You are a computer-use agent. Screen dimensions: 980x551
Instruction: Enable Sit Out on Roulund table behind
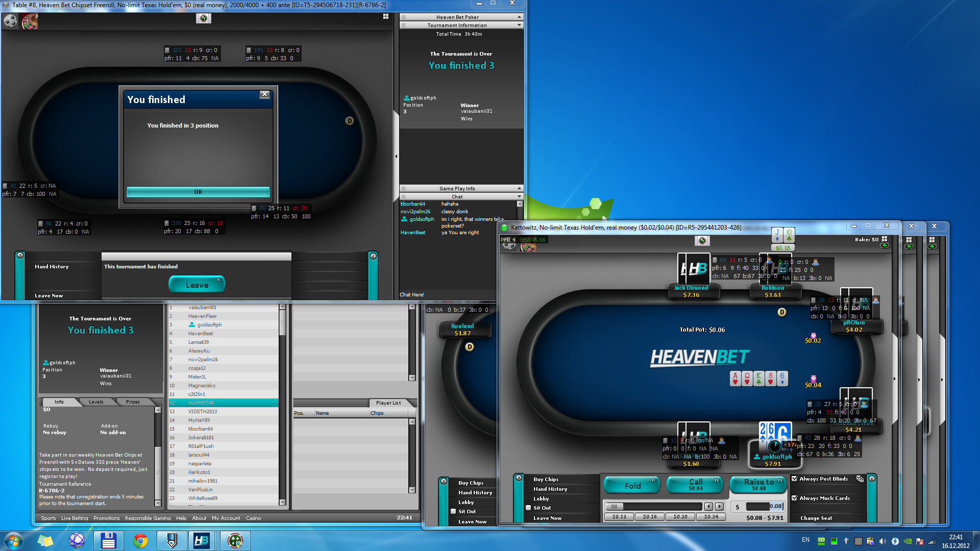click(x=453, y=511)
